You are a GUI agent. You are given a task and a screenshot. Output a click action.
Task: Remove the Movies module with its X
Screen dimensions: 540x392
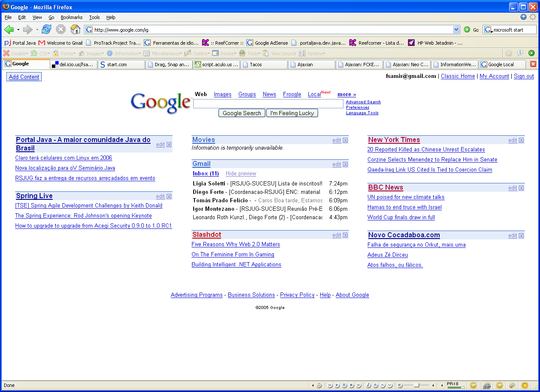pos(345,140)
